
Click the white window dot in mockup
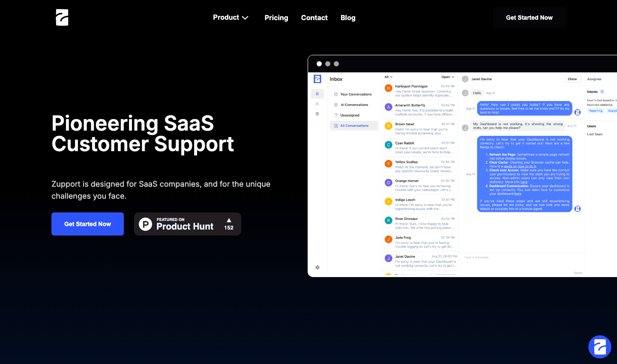[319, 64]
